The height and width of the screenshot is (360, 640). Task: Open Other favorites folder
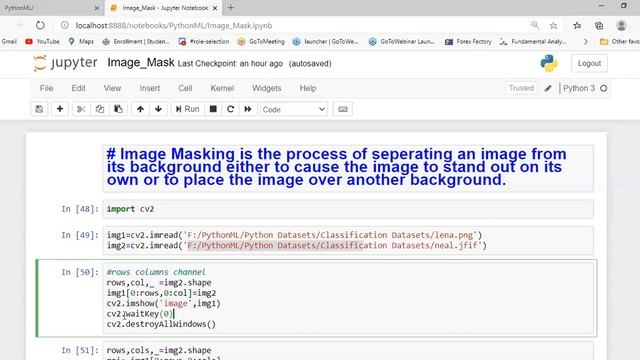point(620,42)
